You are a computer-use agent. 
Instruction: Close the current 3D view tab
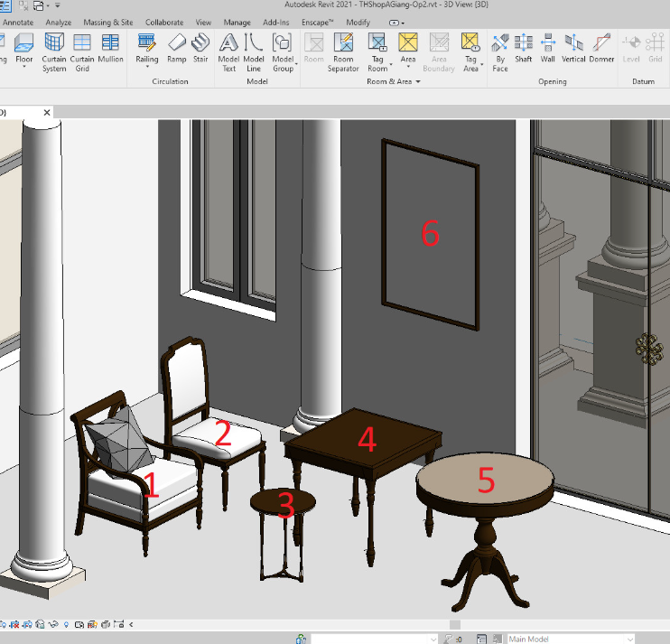pos(48,113)
